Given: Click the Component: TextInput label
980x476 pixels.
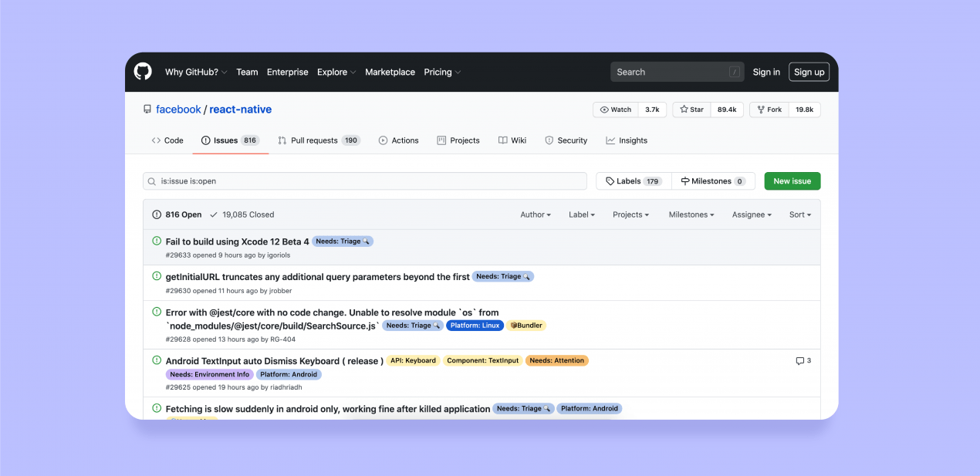Looking at the screenshot, I should pos(483,360).
